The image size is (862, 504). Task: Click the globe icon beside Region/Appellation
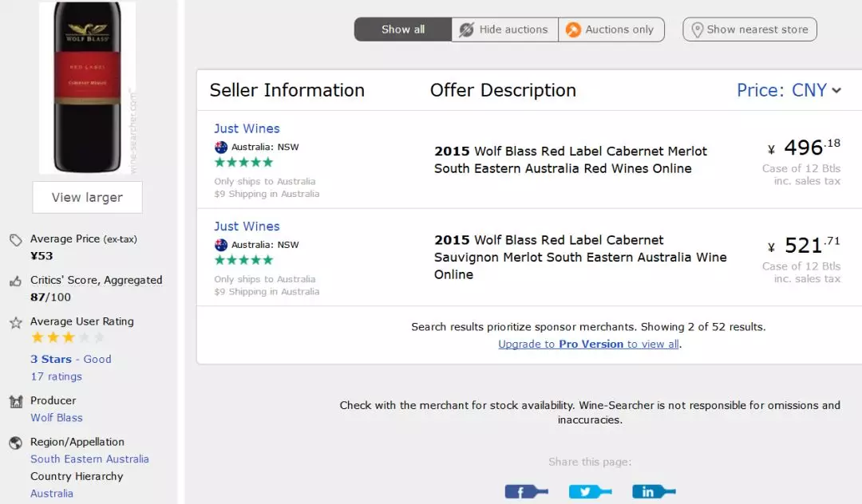(x=15, y=443)
